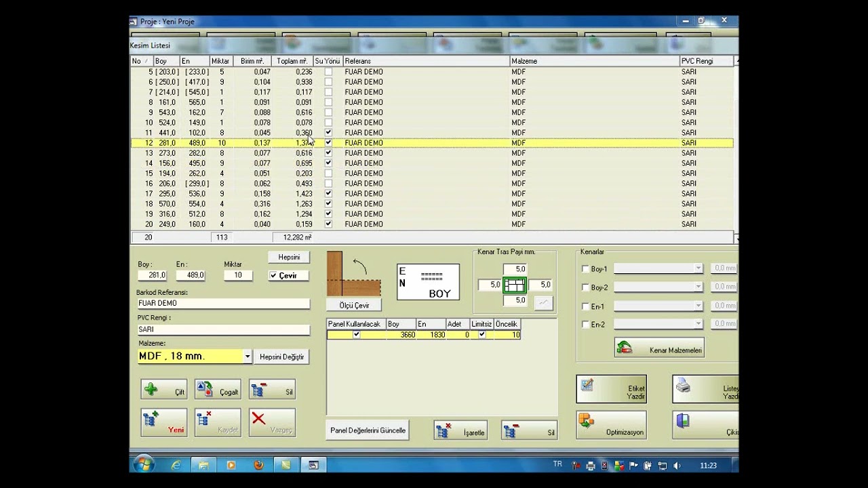Sort the list by No column header
The width and height of the screenshot is (868, 488).
point(141,61)
